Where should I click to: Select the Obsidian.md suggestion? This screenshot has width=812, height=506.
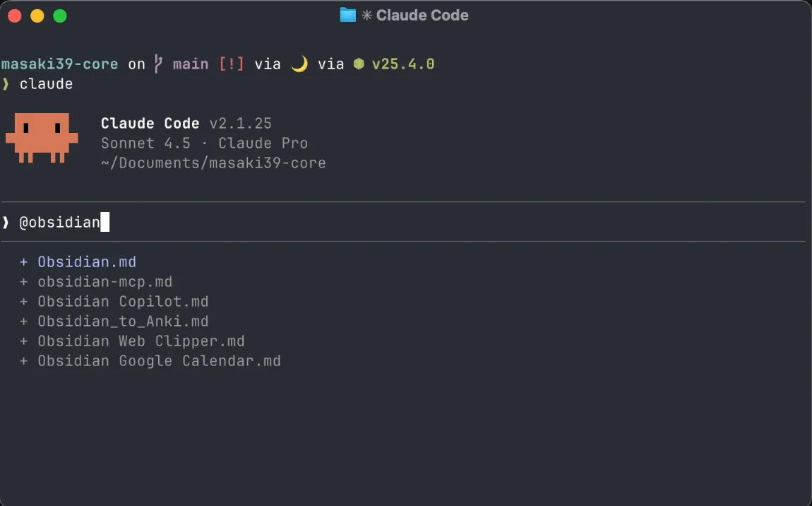click(x=87, y=262)
